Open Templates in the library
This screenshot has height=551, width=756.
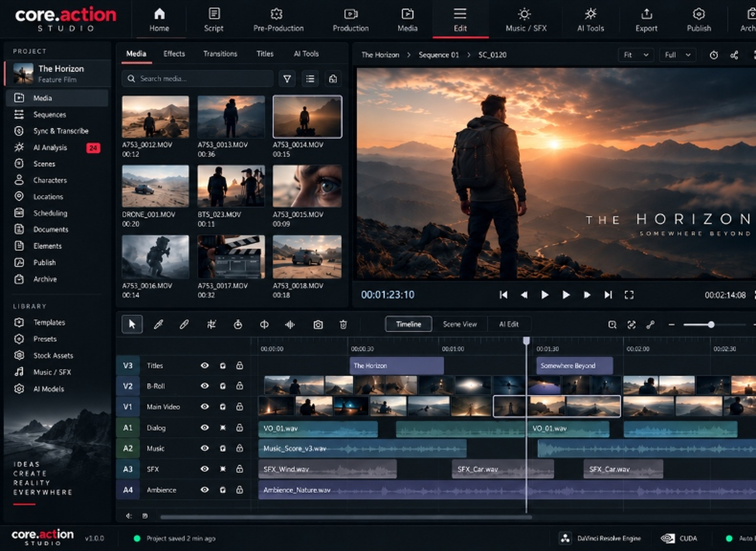[57, 322]
